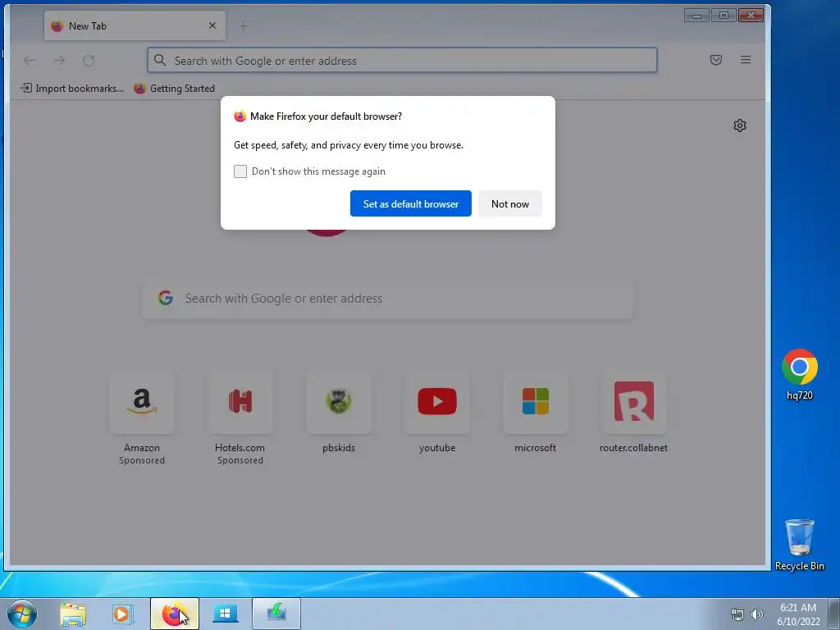Select the New Tab tab
This screenshot has height=630, width=840.
(x=135, y=25)
